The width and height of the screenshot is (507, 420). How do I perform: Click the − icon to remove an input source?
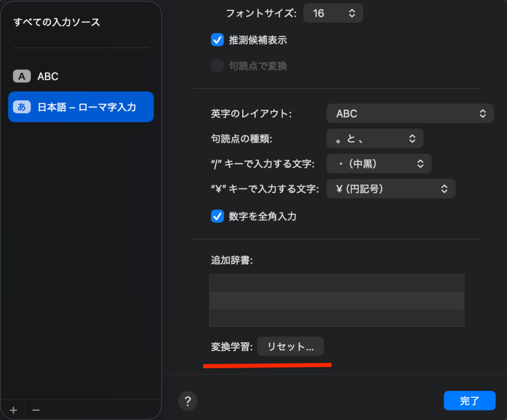click(35, 410)
